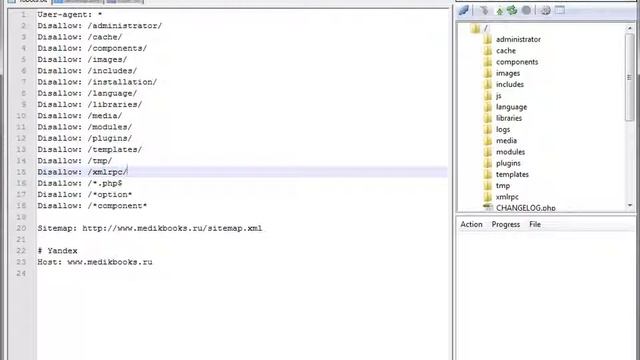Click 'Disallow: /*component*' line
The height and width of the screenshot is (360, 640).
[x=92, y=206]
